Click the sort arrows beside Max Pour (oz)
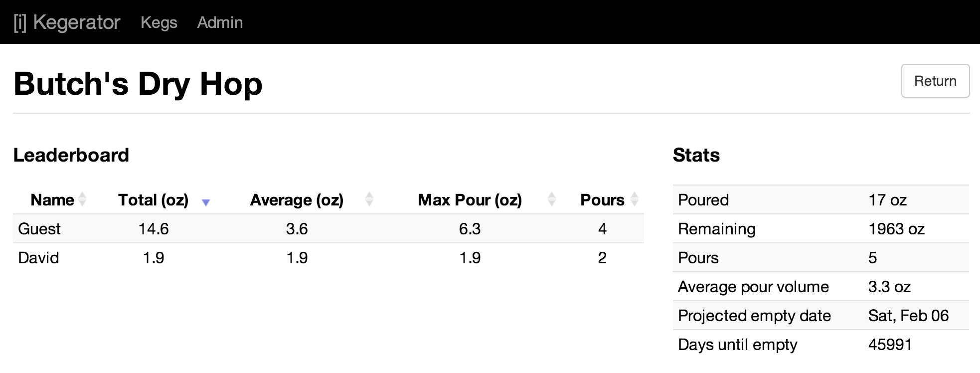 [552, 199]
